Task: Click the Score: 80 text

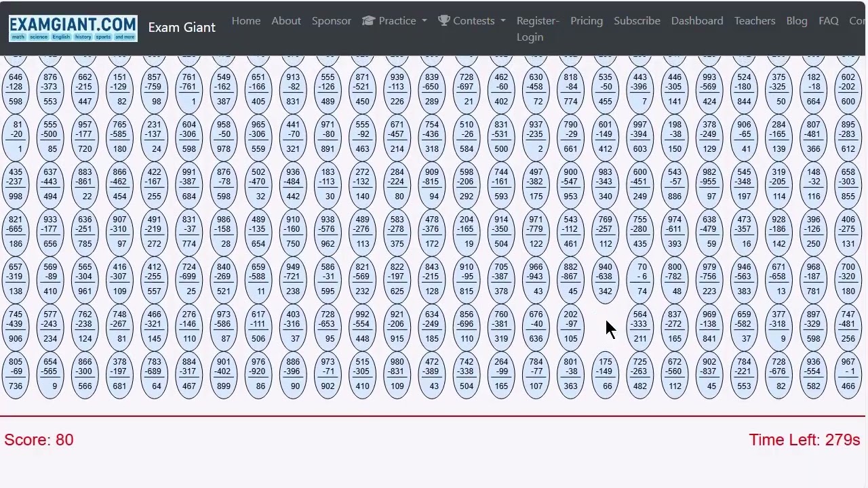Action: click(x=39, y=440)
